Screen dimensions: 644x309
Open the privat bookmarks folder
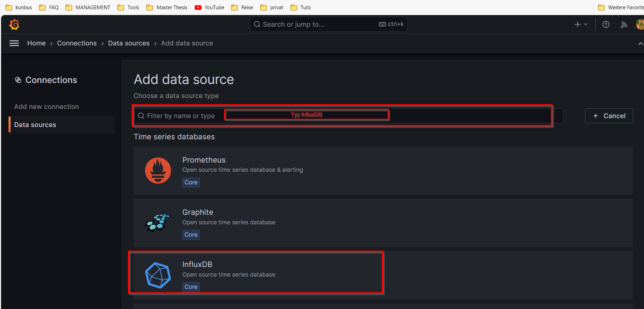(272, 7)
